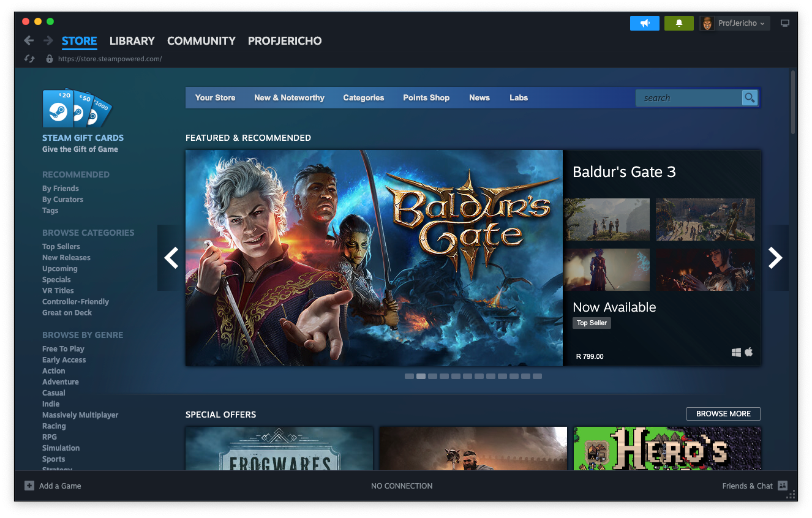Open the Free To Play genre

click(x=63, y=349)
